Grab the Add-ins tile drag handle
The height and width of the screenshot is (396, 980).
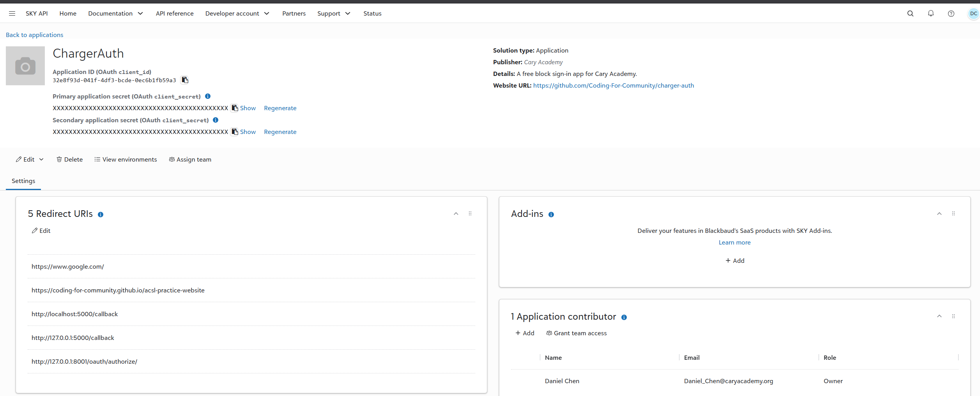pyautogui.click(x=953, y=213)
